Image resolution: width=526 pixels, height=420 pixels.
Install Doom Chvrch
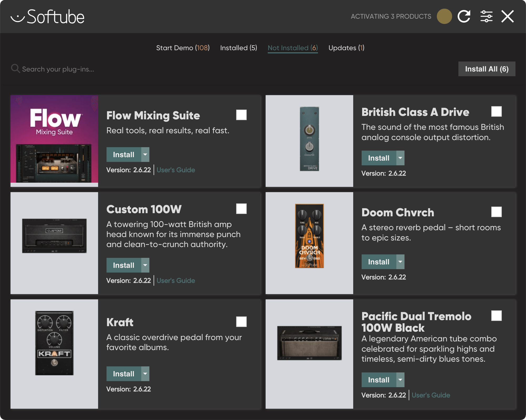pos(379,262)
